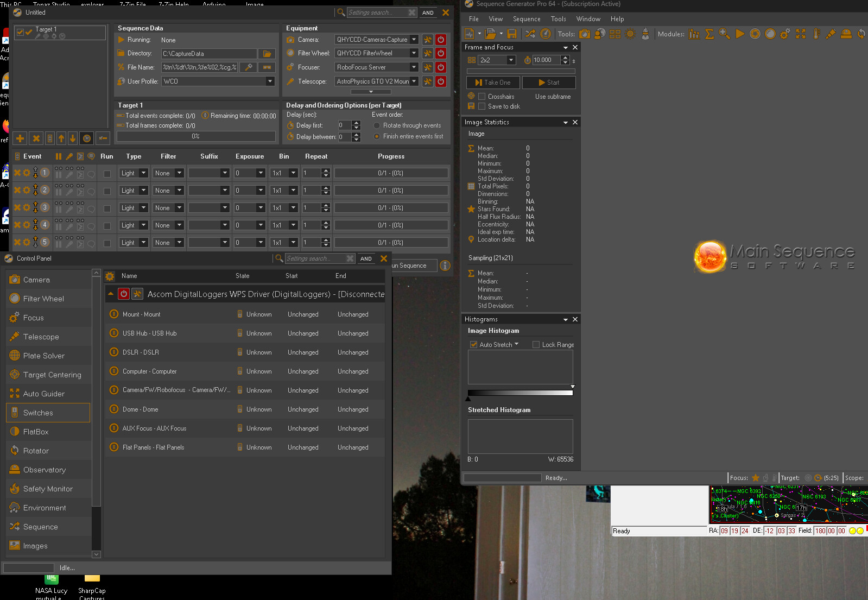Open the Sequence menu
The width and height of the screenshot is (868, 600).
526,19
